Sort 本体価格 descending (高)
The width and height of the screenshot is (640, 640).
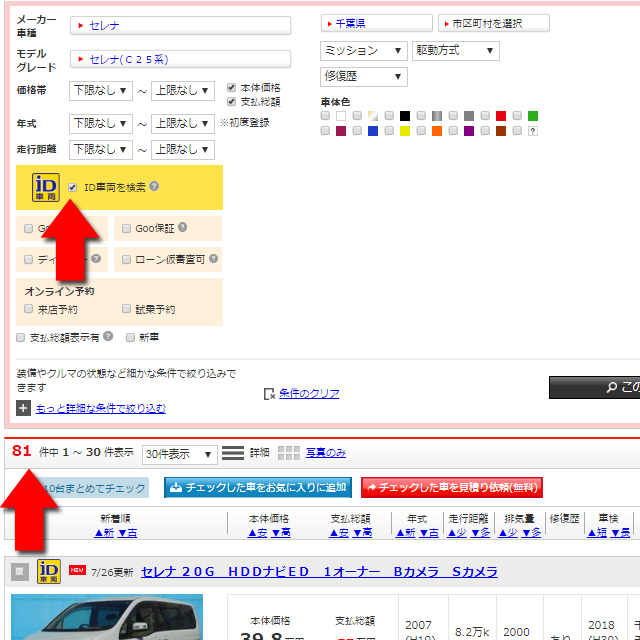(x=281, y=533)
